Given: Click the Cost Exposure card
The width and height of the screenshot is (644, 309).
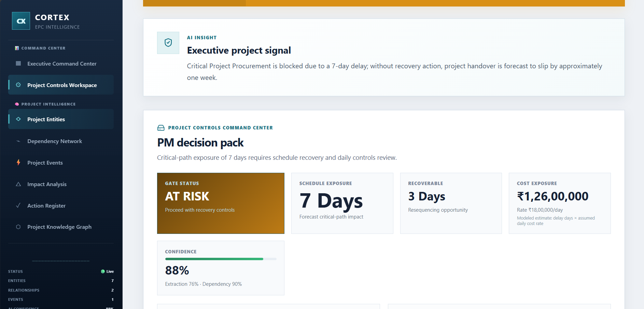Looking at the screenshot, I should click(560, 203).
